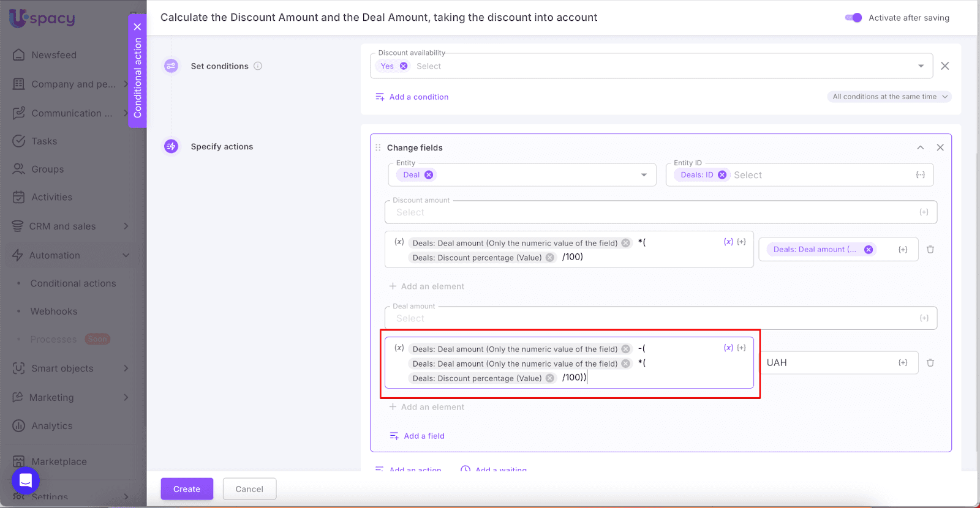Delete the Deal amount formula row
The image size is (980, 508).
930,363
